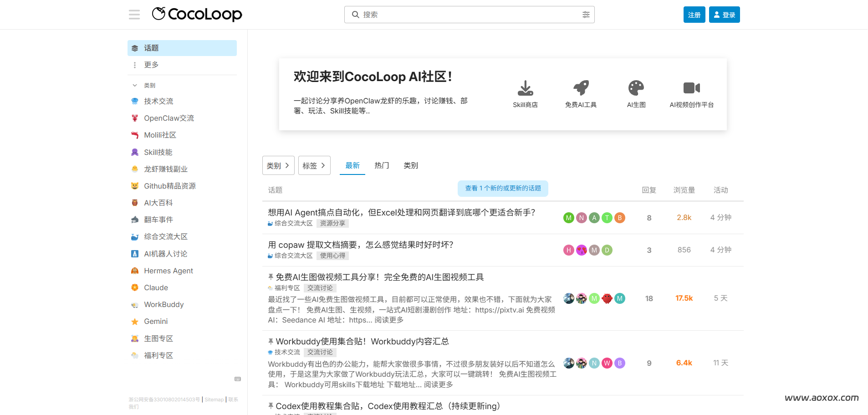The width and height of the screenshot is (868, 415).
Task: Click the 登录 button
Action: pyautogui.click(x=724, y=15)
